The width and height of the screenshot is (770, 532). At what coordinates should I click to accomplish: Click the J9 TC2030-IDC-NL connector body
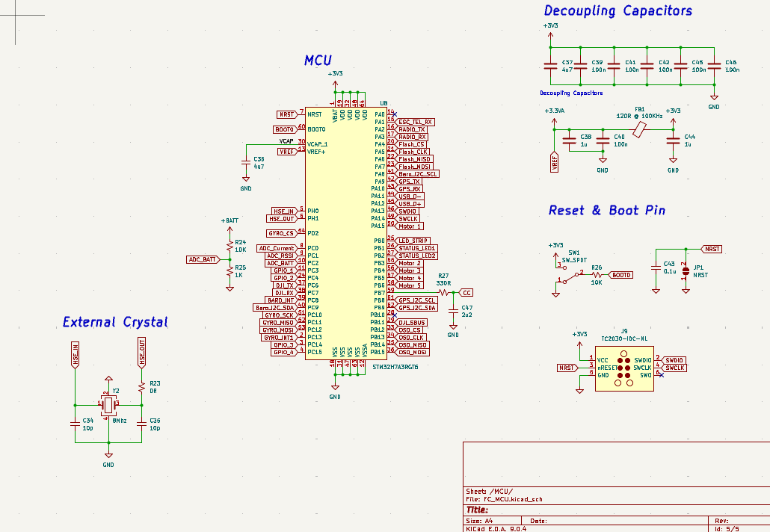click(x=624, y=371)
